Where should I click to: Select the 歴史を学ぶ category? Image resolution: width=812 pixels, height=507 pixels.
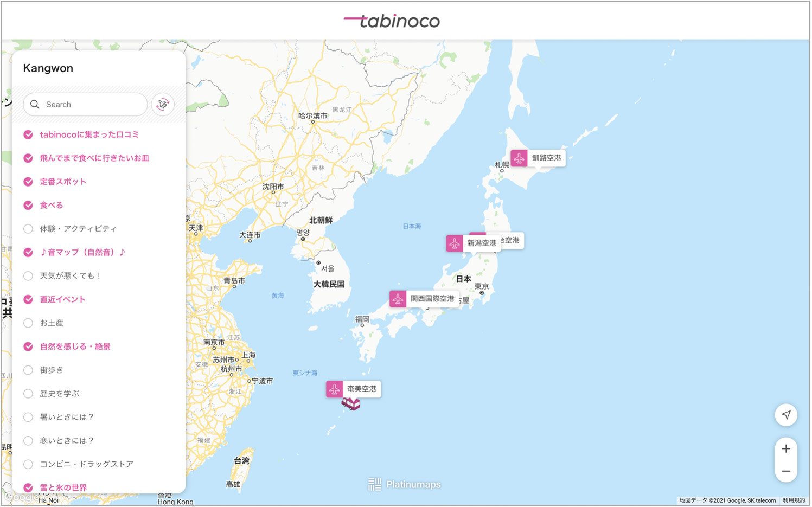tap(28, 394)
